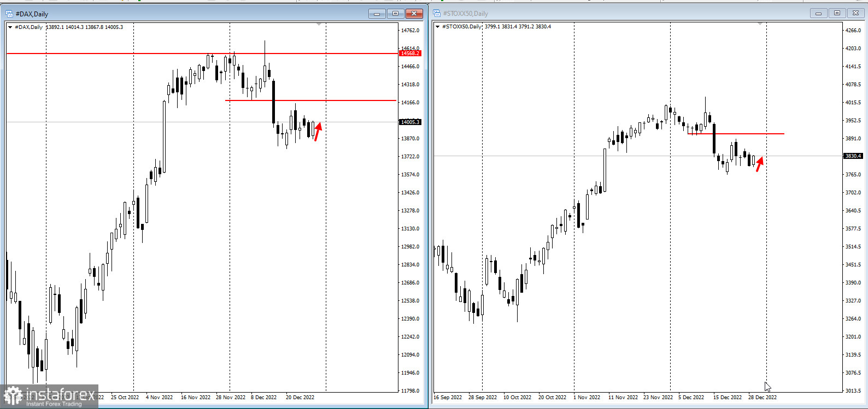This screenshot has width=868, height=409.
Task: Click the 3139.5 value on the STOXX50 price scale
Action: click(853, 355)
